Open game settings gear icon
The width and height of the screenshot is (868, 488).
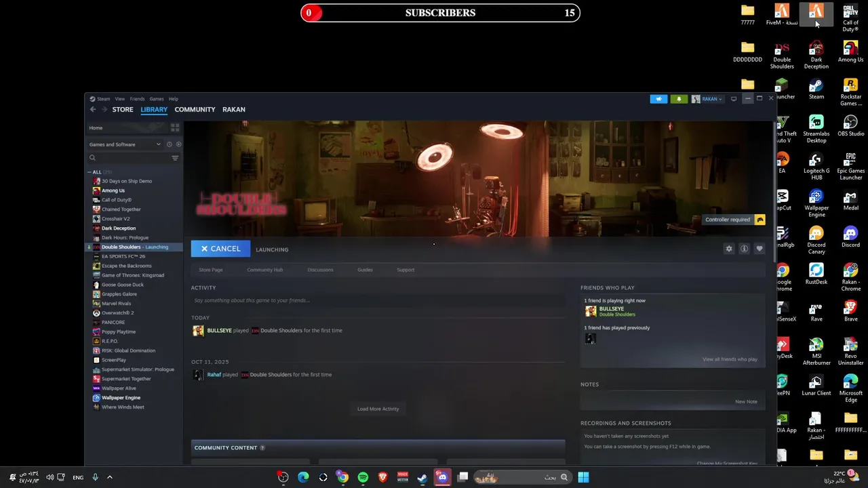pos(729,249)
